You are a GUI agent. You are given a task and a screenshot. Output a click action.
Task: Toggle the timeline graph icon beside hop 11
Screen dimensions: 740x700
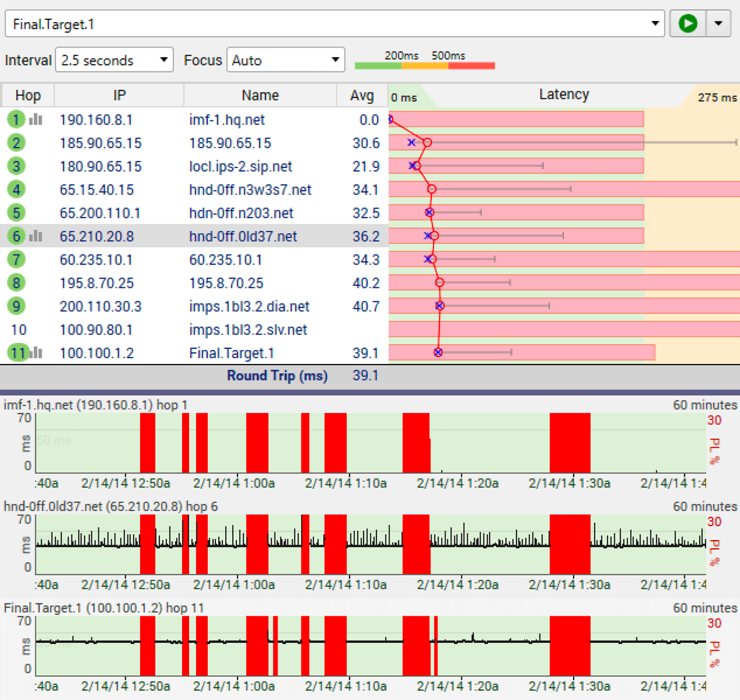click(35, 353)
